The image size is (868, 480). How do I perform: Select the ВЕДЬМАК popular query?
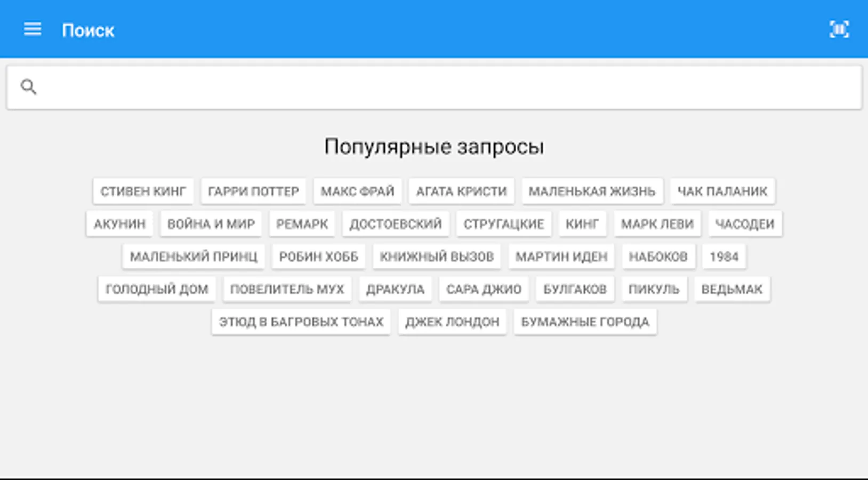click(x=732, y=289)
